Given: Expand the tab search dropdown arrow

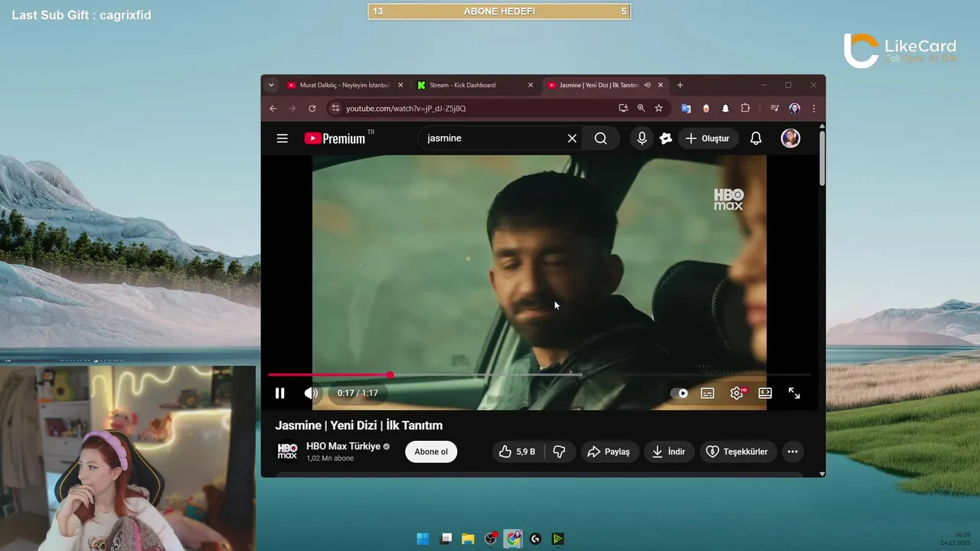Looking at the screenshot, I should [271, 85].
